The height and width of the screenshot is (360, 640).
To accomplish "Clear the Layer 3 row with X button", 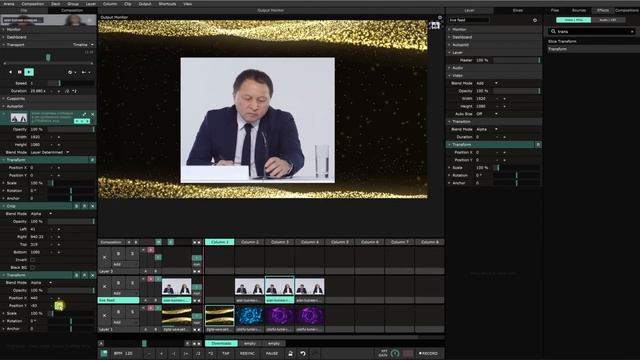I will (x=104, y=257).
